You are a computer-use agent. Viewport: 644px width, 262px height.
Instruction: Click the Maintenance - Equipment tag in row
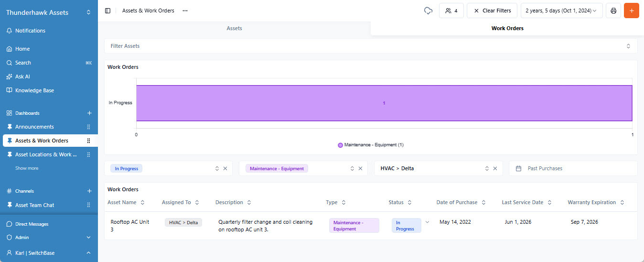click(x=354, y=226)
